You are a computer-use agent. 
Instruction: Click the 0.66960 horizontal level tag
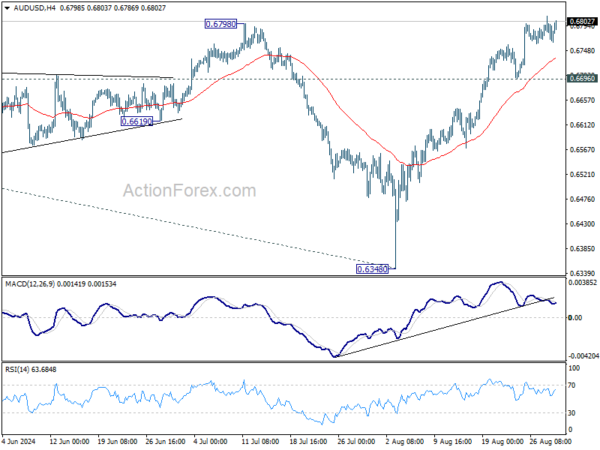[x=582, y=78]
